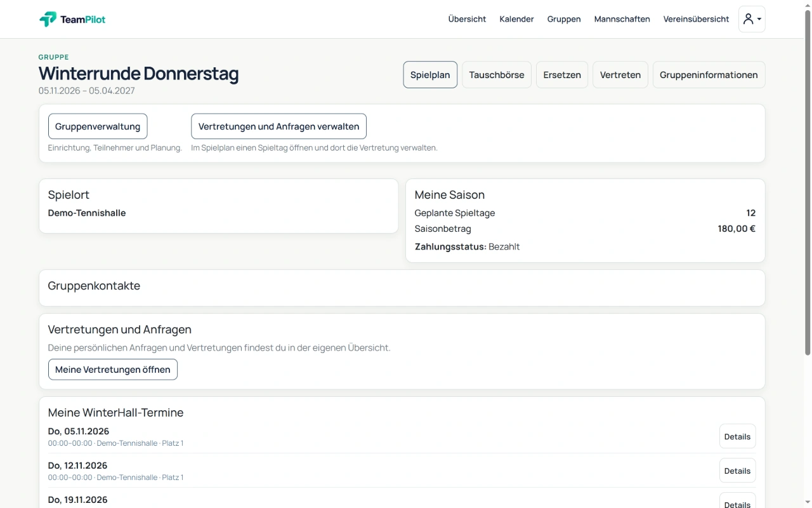Image resolution: width=812 pixels, height=508 pixels.
Task: View Details for Do, 05.11.2026
Action: pyautogui.click(x=737, y=436)
